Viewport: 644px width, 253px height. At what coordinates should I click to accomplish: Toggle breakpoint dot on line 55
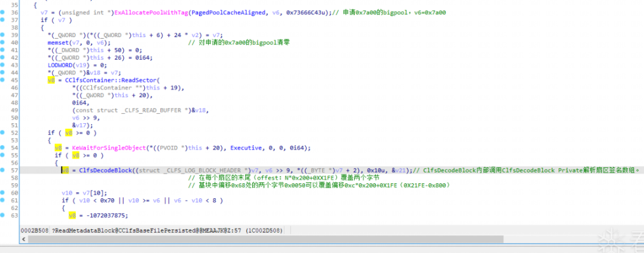[x=4, y=155]
